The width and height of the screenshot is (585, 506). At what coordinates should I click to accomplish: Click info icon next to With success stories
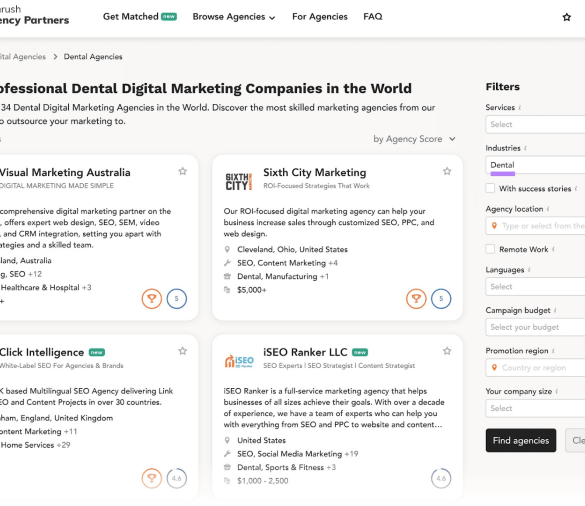tap(576, 188)
